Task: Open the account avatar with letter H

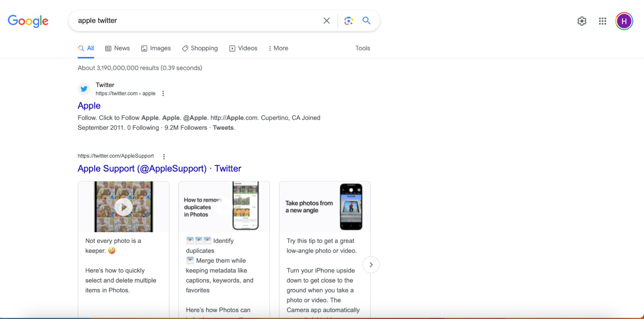Action: (624, 21)
